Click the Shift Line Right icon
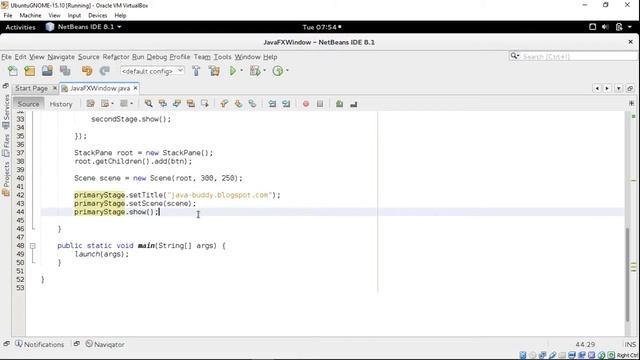 pyautogui.click(x=286, y=104)
